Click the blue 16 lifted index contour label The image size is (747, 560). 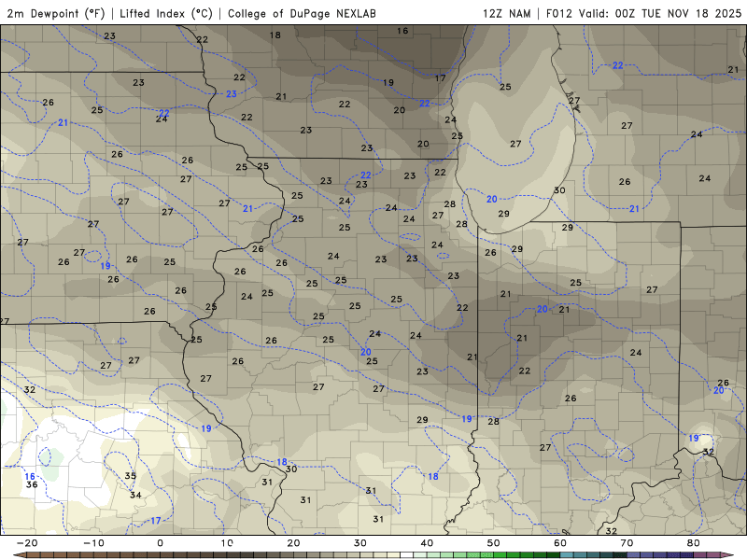tap(30, 476)
